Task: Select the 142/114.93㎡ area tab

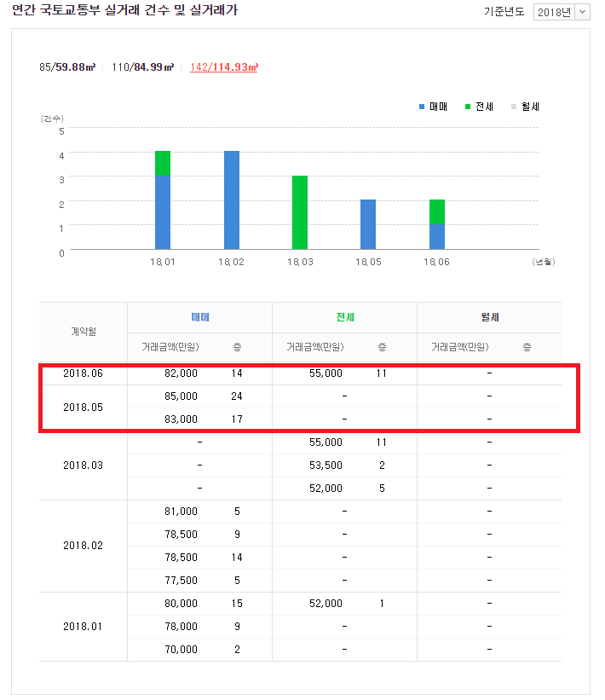Action: coord(224,67)
